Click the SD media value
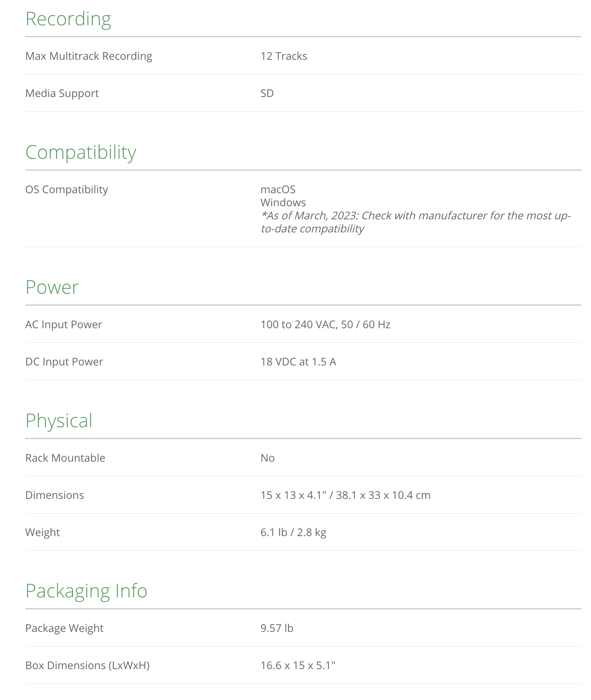This screenshot has width=591, height=700. pos(267,93)
